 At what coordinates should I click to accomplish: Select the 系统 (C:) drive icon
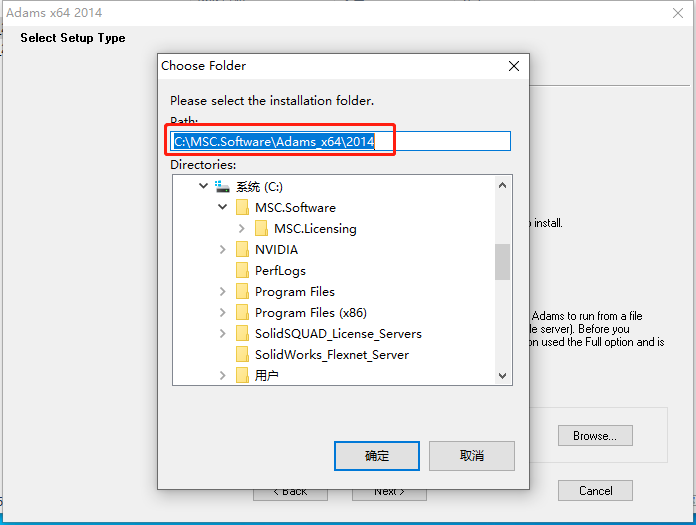[222, 186]
